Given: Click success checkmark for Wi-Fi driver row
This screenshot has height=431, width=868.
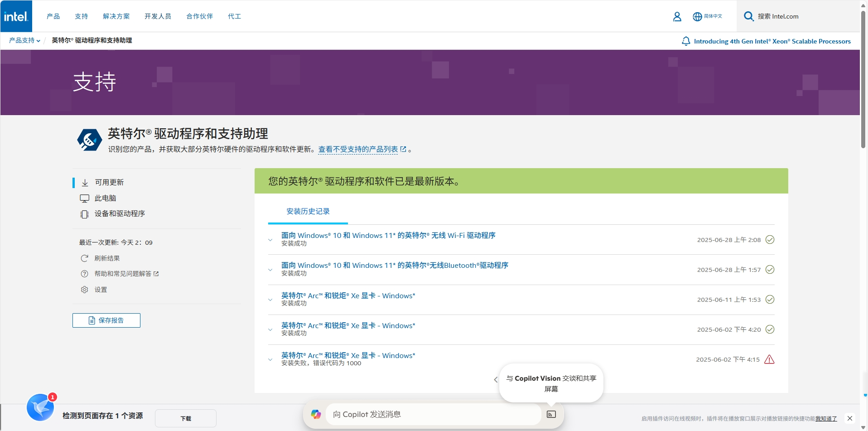Looking at the screenshot, I should [770, 240].
